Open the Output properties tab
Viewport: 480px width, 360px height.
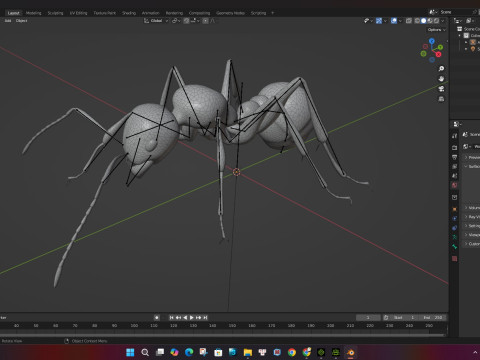[454, 157]
